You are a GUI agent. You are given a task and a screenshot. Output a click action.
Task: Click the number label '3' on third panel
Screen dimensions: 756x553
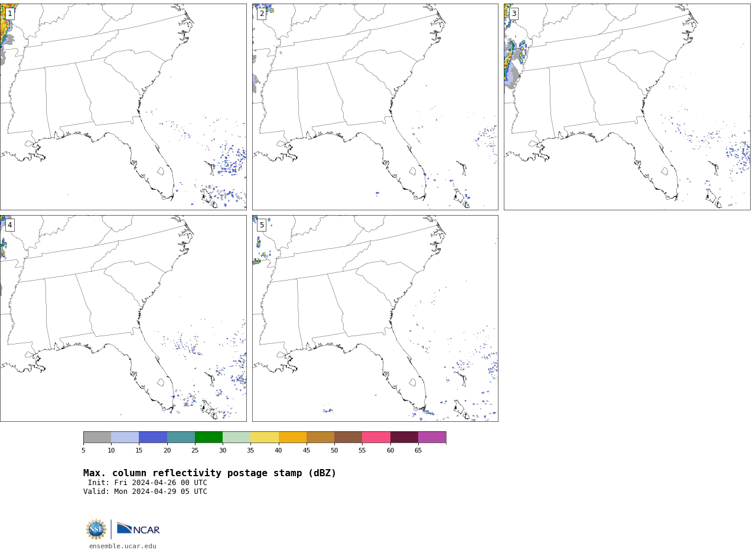(513, 14)
